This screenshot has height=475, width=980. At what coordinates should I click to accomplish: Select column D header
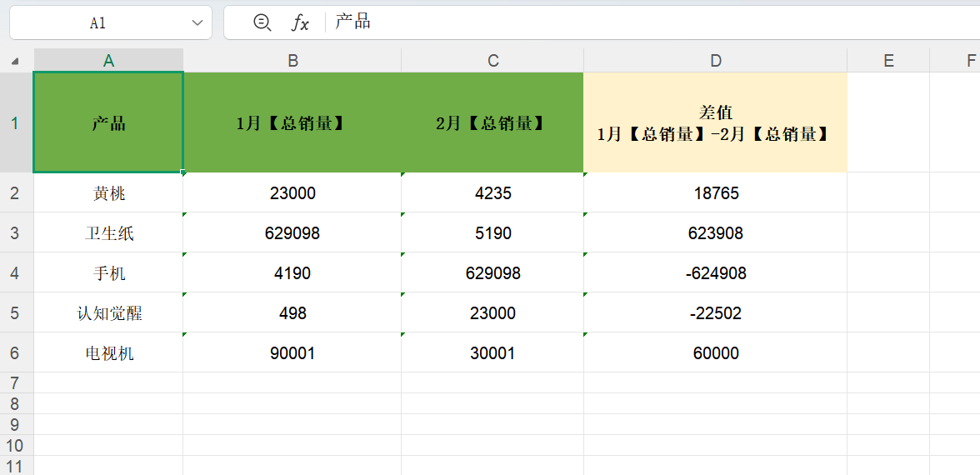[715, 60]
